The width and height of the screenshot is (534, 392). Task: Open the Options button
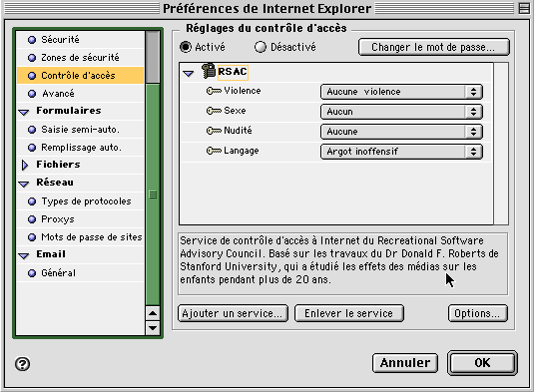tap(478, 313)
